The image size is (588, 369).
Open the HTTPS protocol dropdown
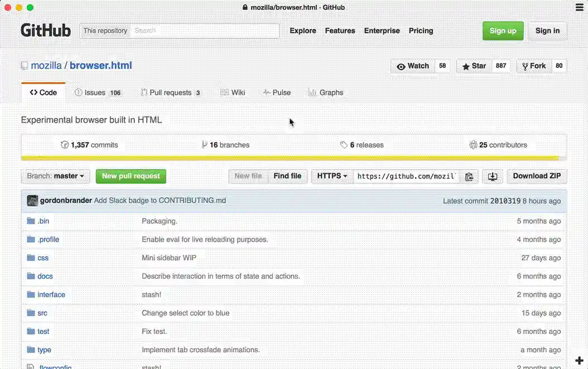(x=332, y=176)
